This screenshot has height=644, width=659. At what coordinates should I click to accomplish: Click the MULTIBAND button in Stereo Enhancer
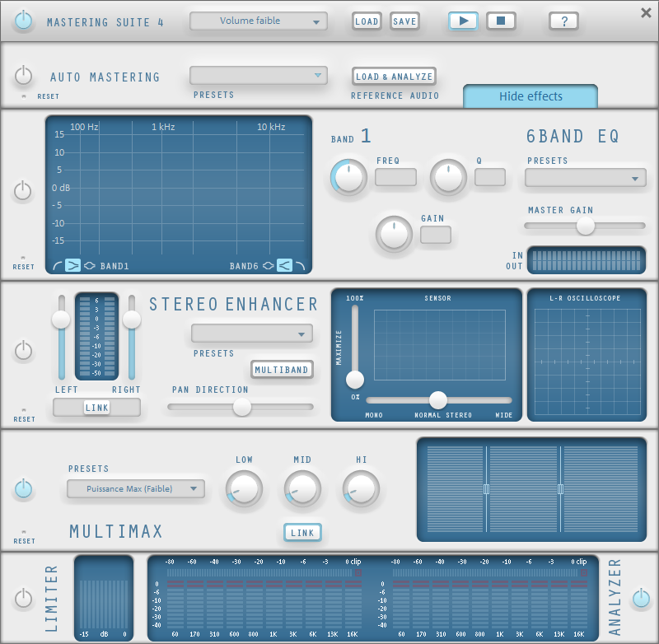click(282, 370)
